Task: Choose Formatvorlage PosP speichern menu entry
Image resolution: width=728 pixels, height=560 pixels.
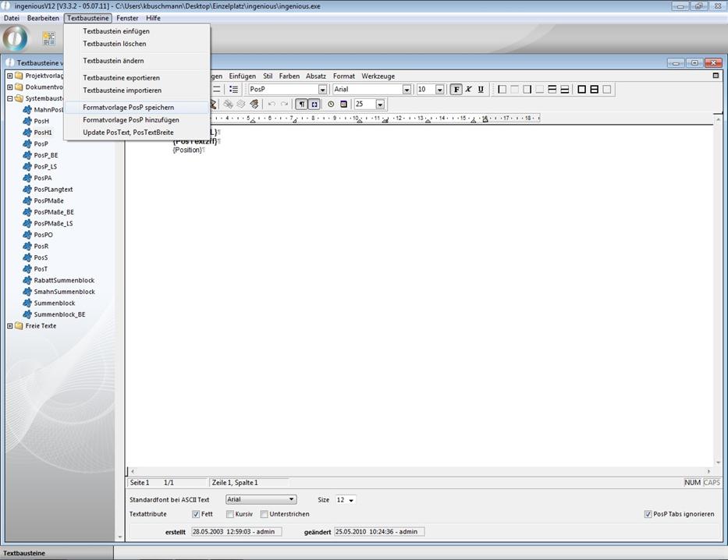Action: (x=128, y=107)
